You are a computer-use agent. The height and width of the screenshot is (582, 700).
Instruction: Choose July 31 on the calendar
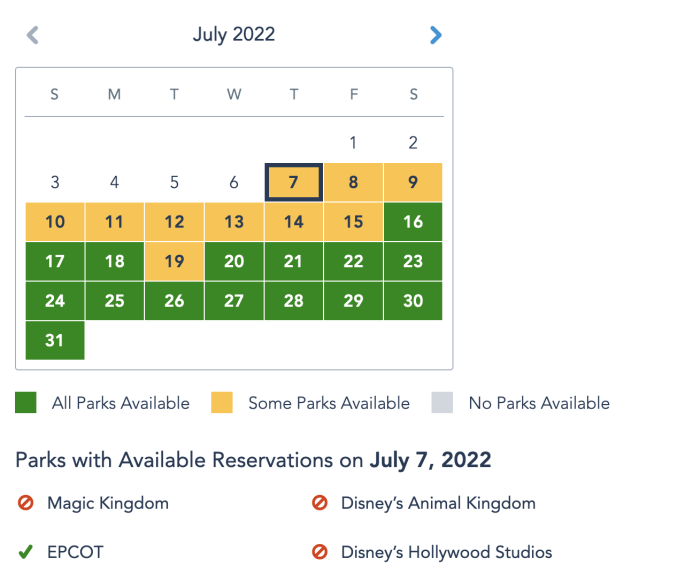tap(55, 340)
